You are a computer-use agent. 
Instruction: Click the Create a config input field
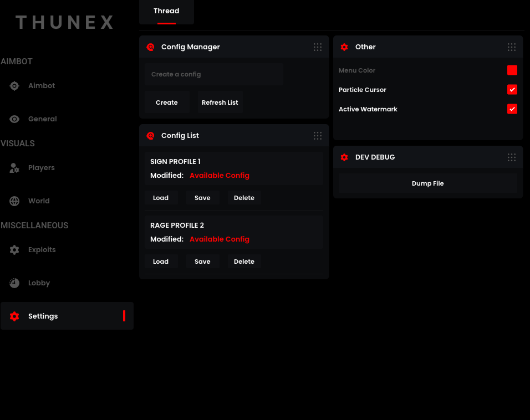point(213,74)
